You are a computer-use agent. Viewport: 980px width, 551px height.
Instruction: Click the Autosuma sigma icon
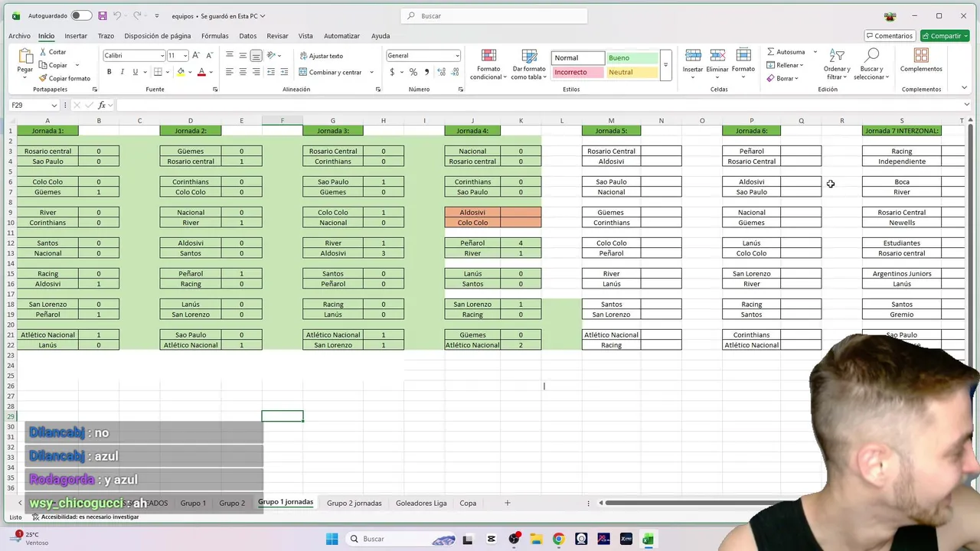[x=771, y=52]
